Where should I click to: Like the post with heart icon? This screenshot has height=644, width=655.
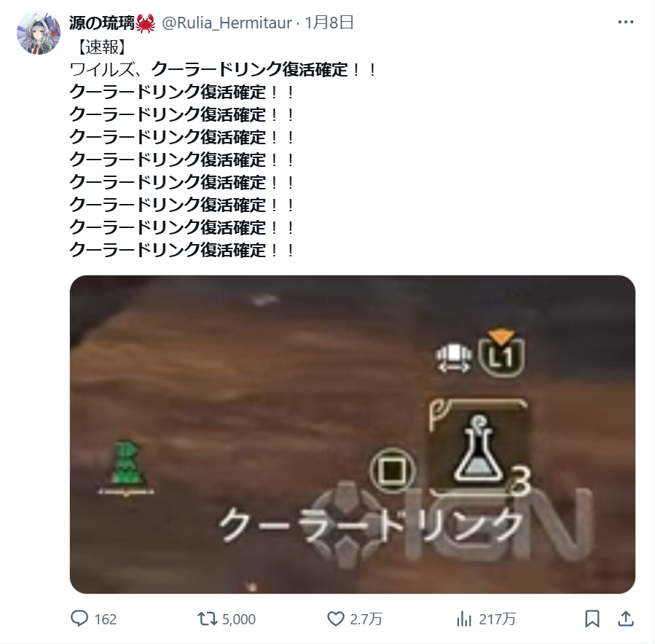pyautogui.click(x=335, y=619)
